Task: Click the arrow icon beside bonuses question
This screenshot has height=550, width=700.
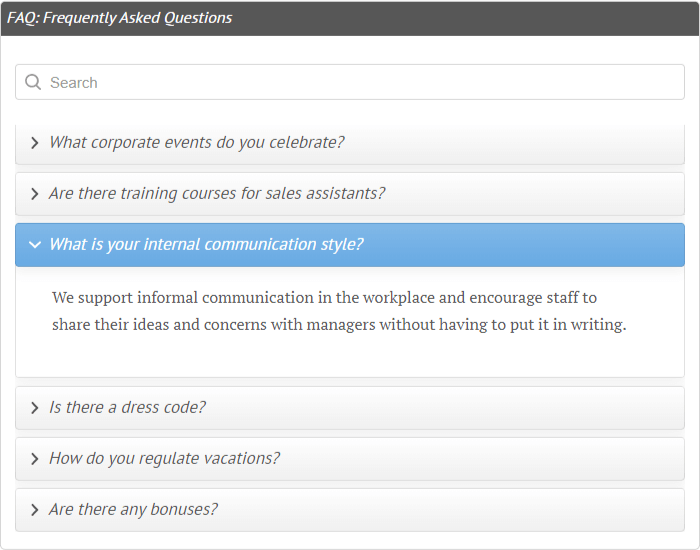Action: click(34, 510)
